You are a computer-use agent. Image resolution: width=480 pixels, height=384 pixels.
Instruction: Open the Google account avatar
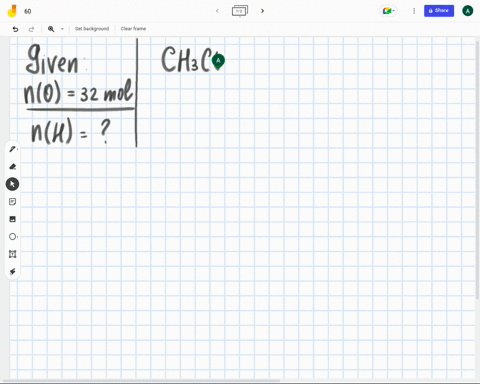pos(467,11)
